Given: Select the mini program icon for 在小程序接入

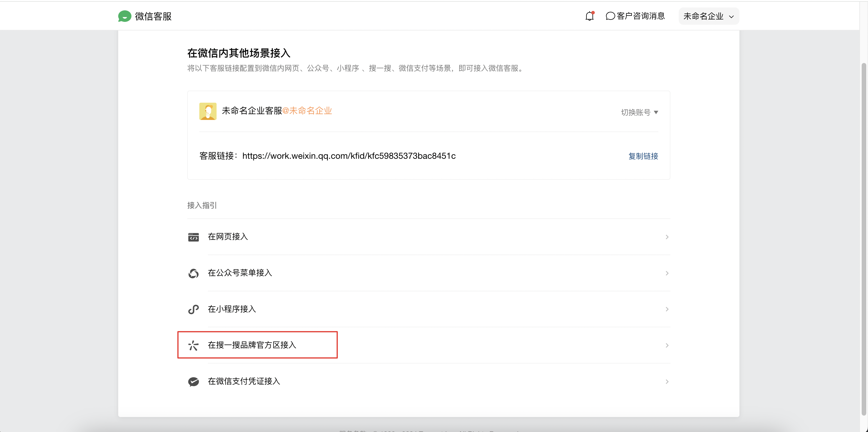Looking at the screenshot, I should (x=193, y=309).
